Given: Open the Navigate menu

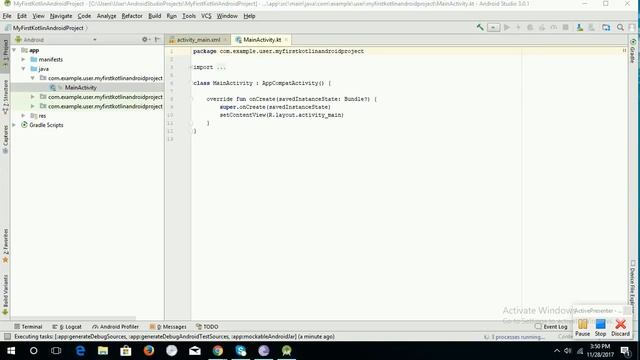Looking at the screenshot, I should pyautogui.click(x=61, y=16).
